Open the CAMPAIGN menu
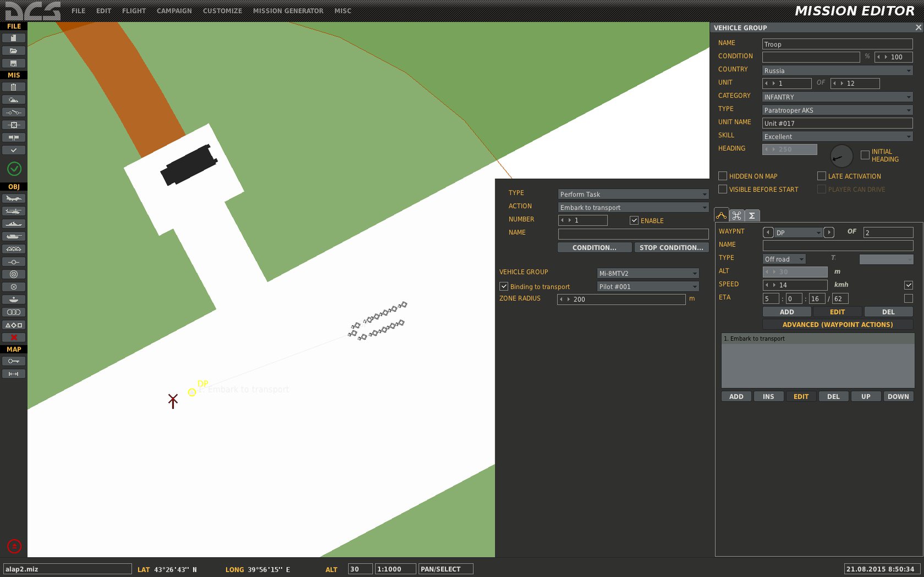The image size is (924, 577). click(174, 11)
